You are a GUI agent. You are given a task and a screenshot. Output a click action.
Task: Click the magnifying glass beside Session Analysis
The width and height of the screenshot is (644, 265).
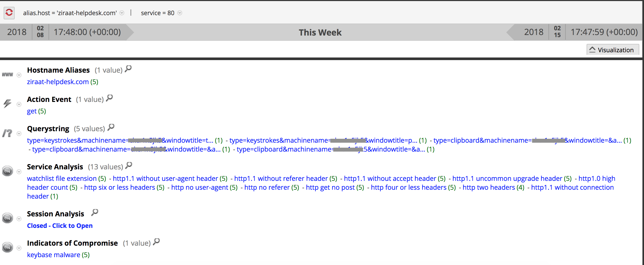[94, 212]
